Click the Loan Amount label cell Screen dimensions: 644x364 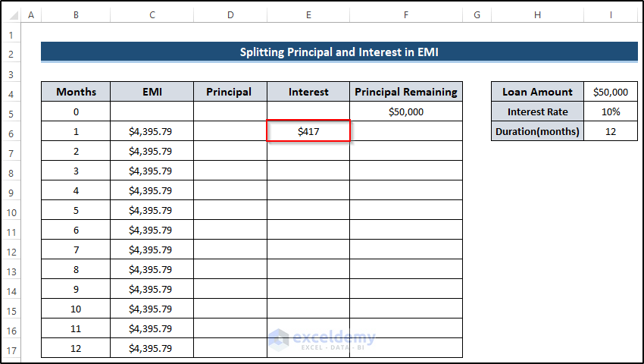tap(537, 92)
